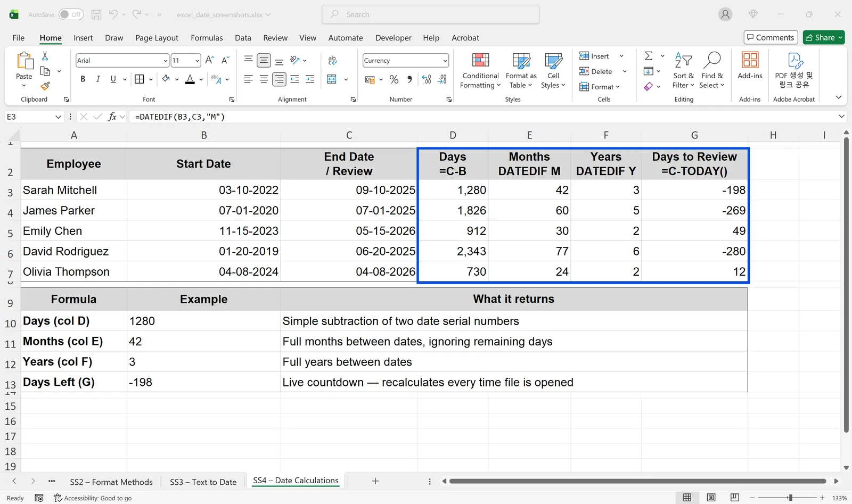This screenshot has width=852, height=504.
Task: Click Decrease Indent icon
Action: click(x=294, y=79)
